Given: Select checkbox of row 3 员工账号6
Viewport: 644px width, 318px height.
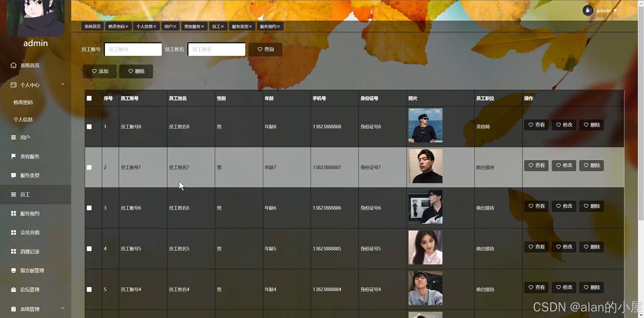Looking at the screenshot, I should 89,208.
